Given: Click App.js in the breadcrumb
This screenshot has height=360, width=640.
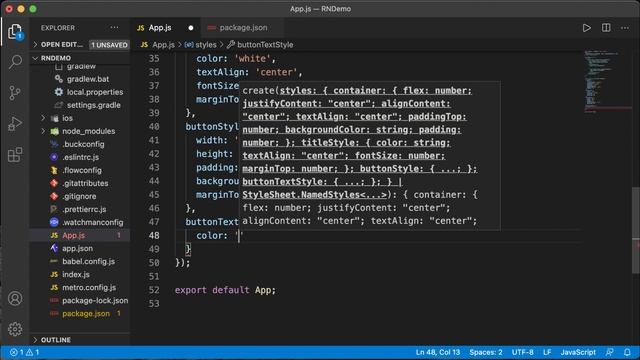Looking at the screenshot, I should (x=163, y=44).
